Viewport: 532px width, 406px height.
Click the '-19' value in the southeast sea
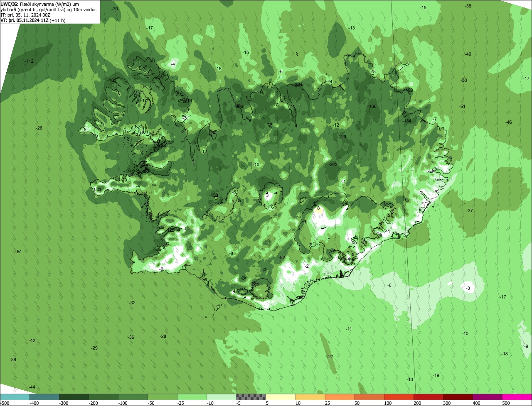click(436, 375)
